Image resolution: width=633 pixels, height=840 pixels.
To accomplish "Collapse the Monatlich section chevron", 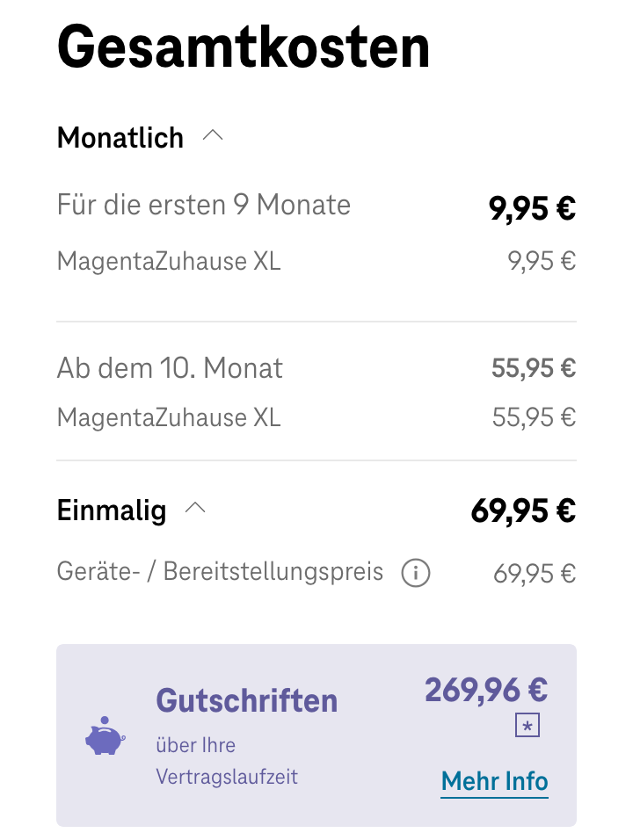I will pos(213,137).
